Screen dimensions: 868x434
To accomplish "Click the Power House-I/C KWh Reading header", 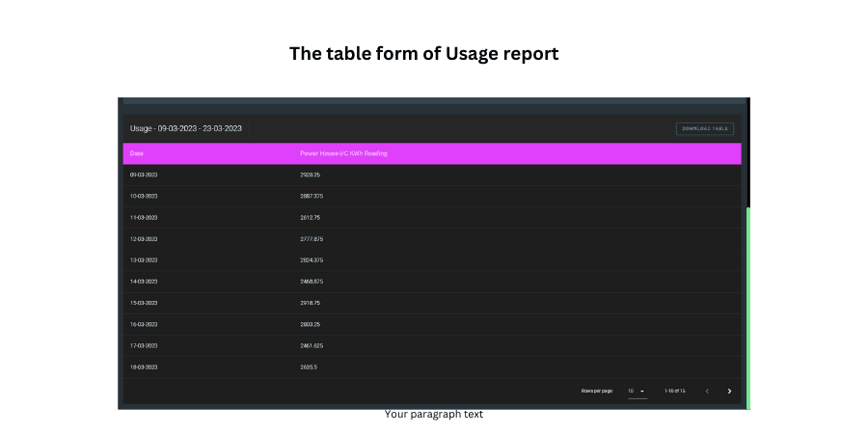I will point(343,153).
